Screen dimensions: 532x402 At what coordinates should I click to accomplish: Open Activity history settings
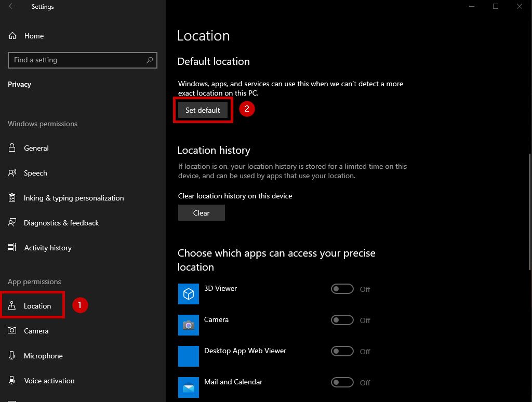(x=48, y=248)
